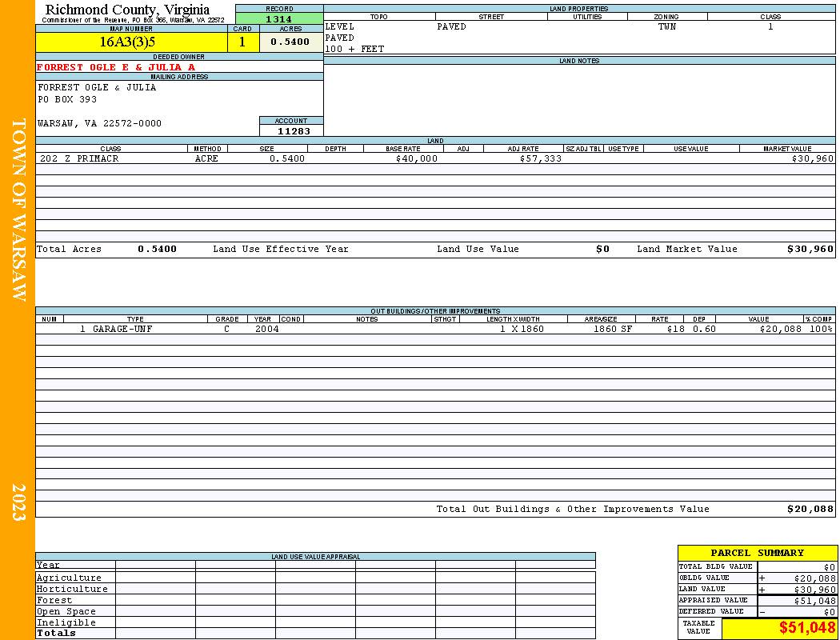Click the Land Use Value $0
840x640 pixels.
pos(602,249)
